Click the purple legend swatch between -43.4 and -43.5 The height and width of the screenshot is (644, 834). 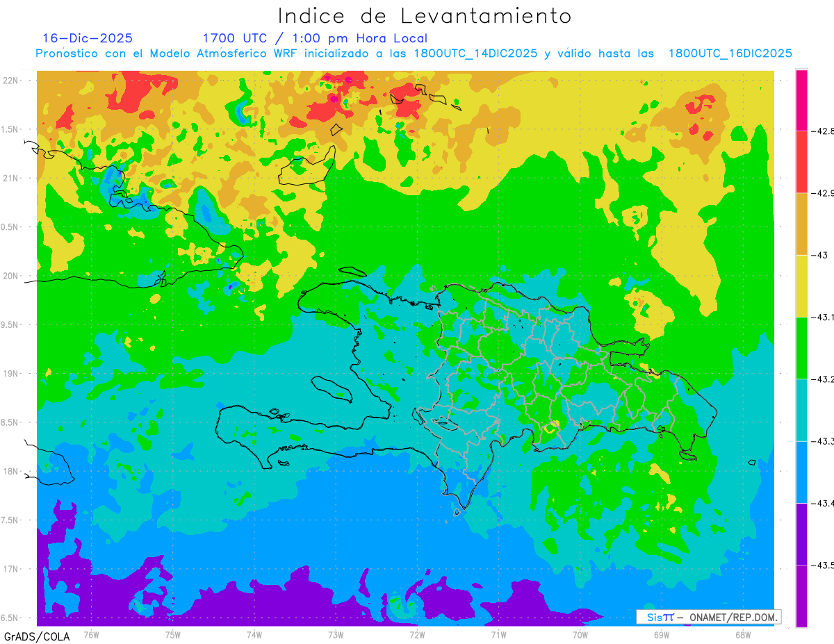pyautogui.click(x=801, y=534)
